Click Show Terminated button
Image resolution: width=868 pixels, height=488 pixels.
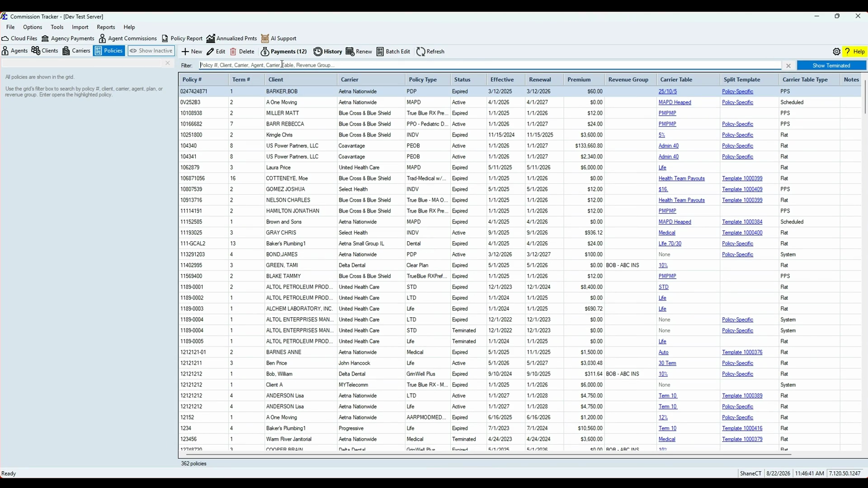tap(831, 66)
